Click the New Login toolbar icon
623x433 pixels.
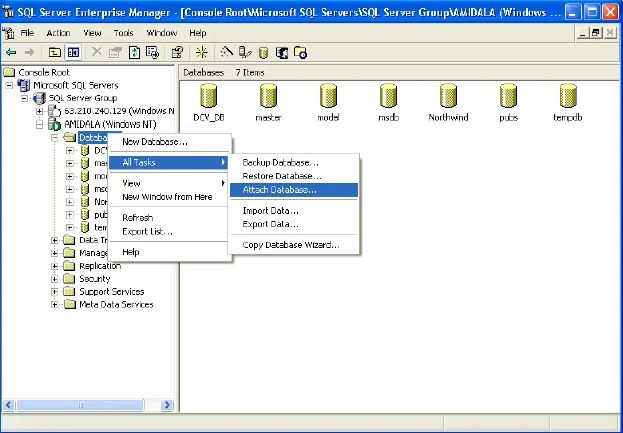[x=282, y=52]
